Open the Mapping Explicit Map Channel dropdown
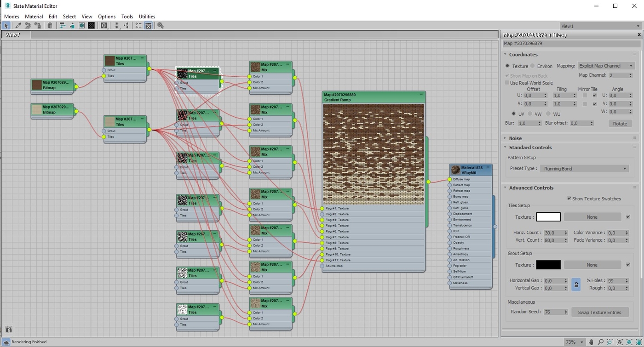The width and height of the screenshot is (644, 347). (606, 66)
